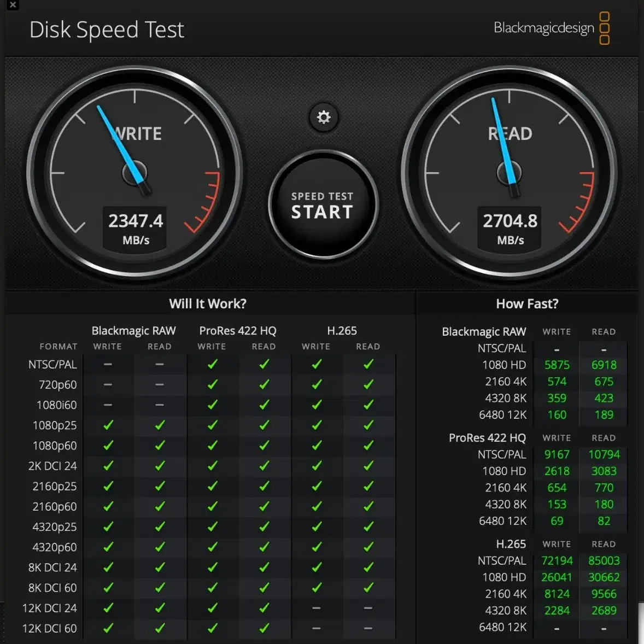The image size is (644, 644).
Task: Click the NTSC/PAL format row label
Action: 52,364
